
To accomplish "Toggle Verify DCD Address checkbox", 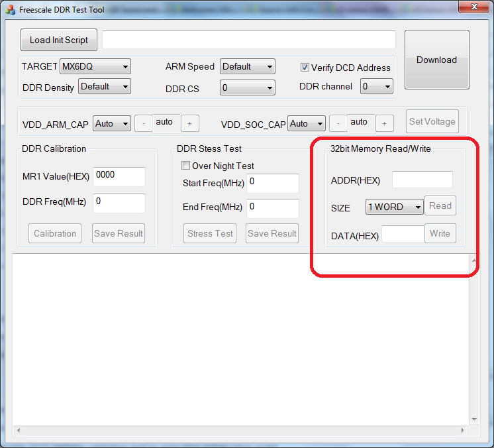I will [x=305, y=68].
